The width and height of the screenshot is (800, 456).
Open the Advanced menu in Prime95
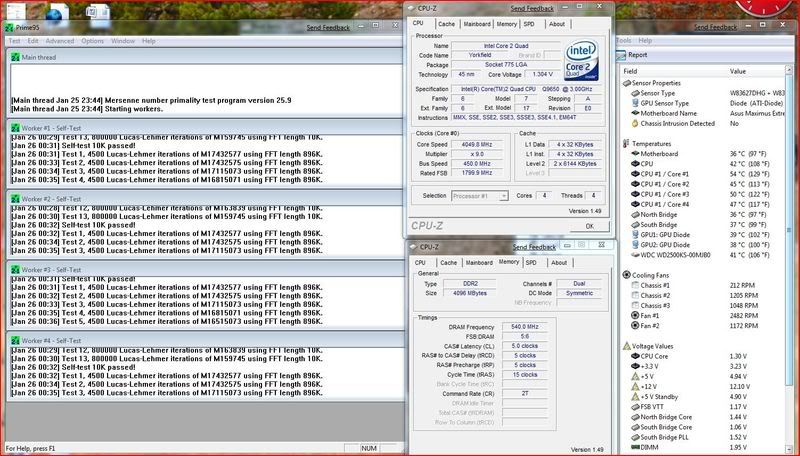tap(60, 41)
